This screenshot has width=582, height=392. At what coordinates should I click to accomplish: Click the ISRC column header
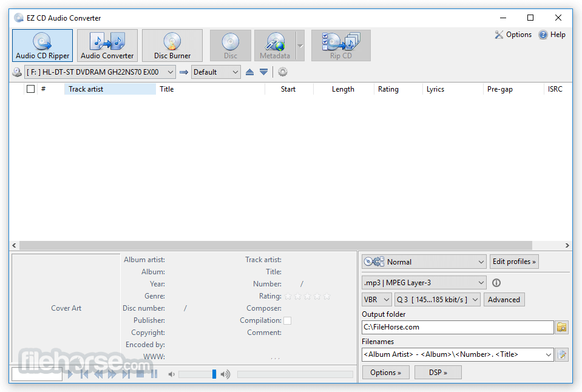tap(558, 89)
